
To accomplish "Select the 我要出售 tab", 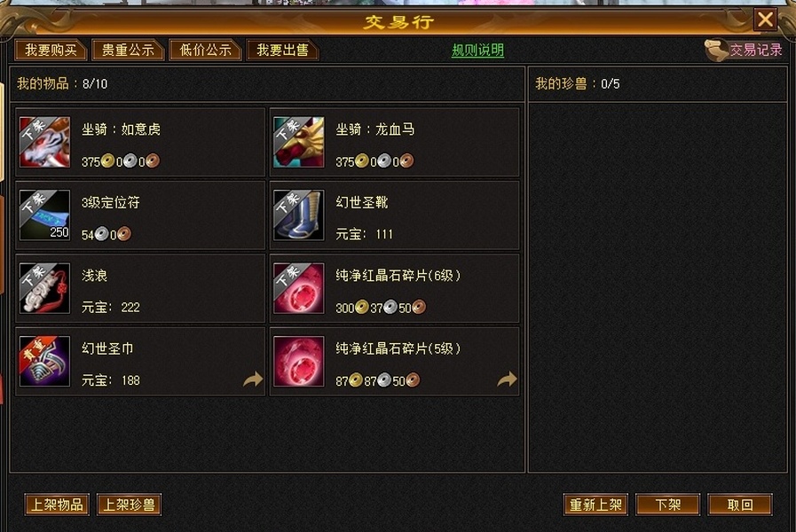I will 283,51.
